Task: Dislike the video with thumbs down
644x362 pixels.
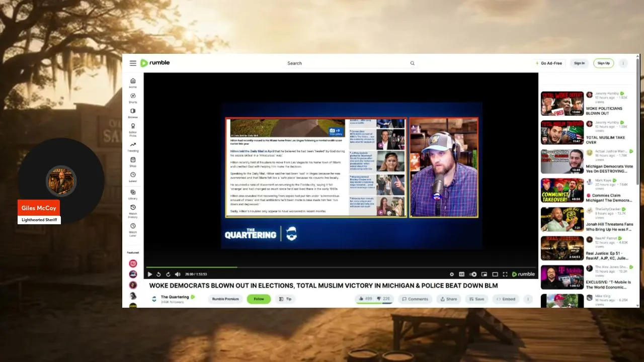Action: (x=383, y=299)
